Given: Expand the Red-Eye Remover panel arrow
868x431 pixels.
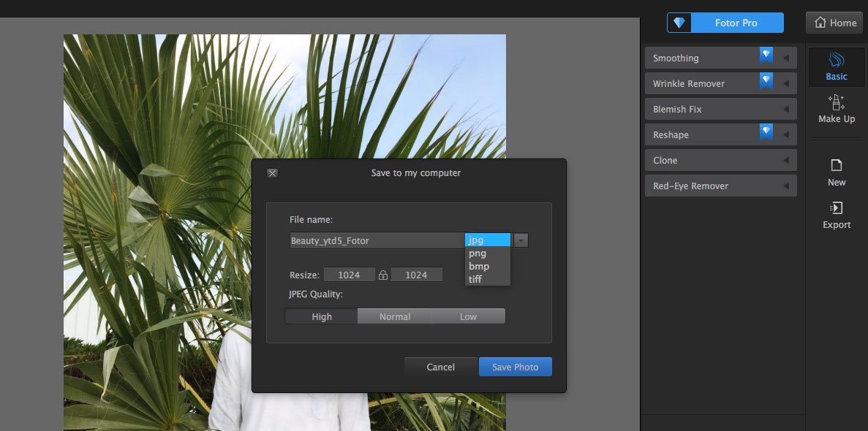Looking at the screenshot, I should click(785, 186).
